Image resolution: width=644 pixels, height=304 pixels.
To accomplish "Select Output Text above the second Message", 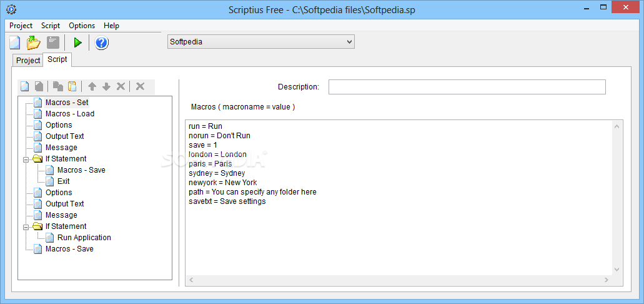I will click(64, 204).
